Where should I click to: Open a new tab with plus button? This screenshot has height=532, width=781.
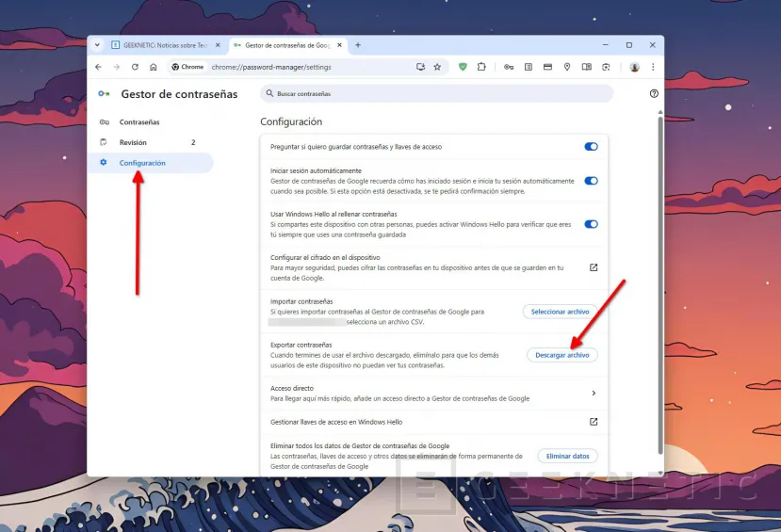tap(358, 45)
